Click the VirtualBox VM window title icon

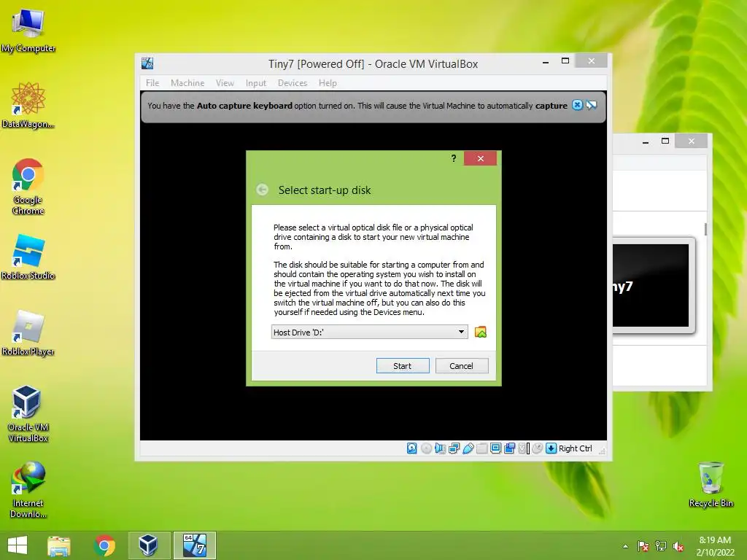click(x=147, y=63)
